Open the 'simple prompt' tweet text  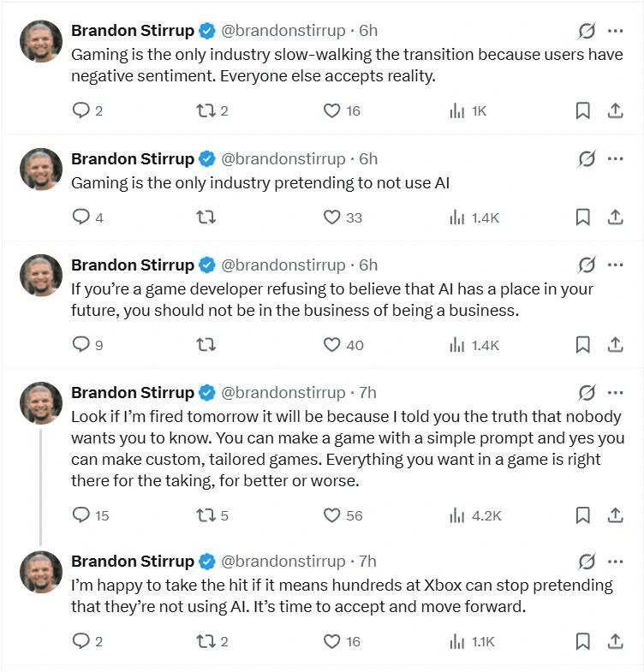pos(348,449)
